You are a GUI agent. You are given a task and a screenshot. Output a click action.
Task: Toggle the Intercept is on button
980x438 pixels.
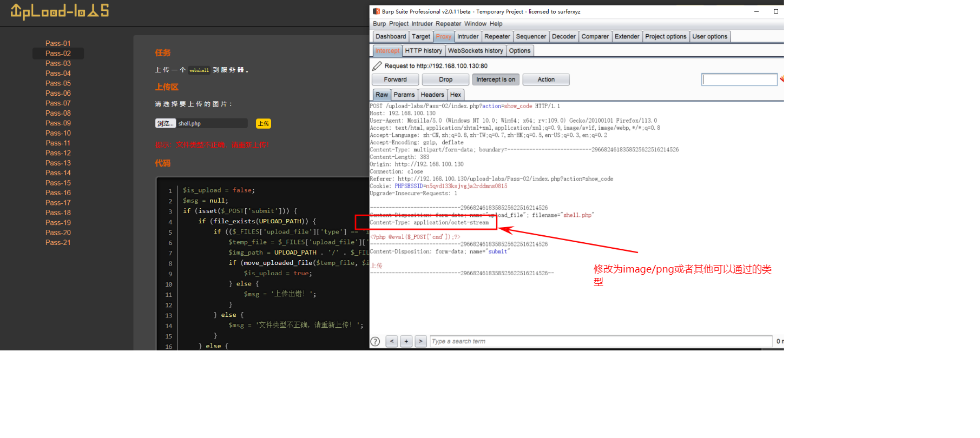[x=496, y=79]
